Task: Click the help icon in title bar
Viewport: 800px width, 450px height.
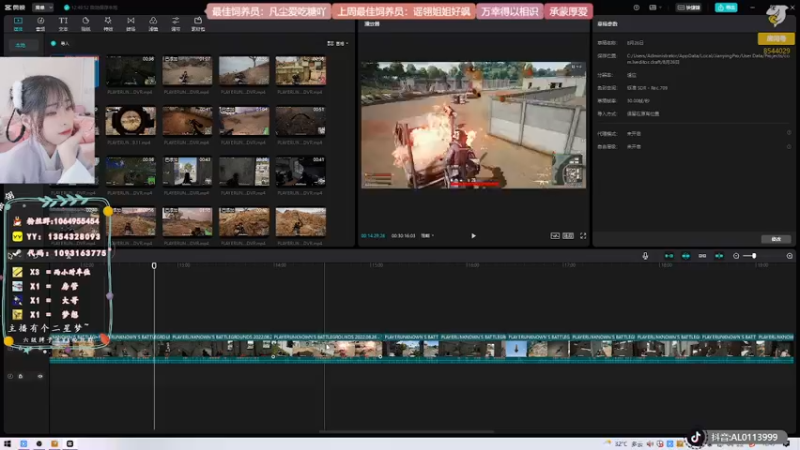Action: [x=636, y=8]
